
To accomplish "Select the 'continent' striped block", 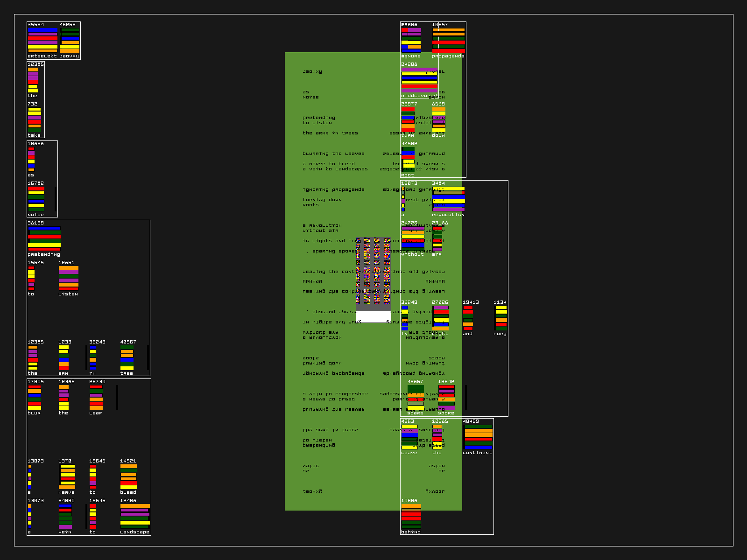I will pos(478,437).
